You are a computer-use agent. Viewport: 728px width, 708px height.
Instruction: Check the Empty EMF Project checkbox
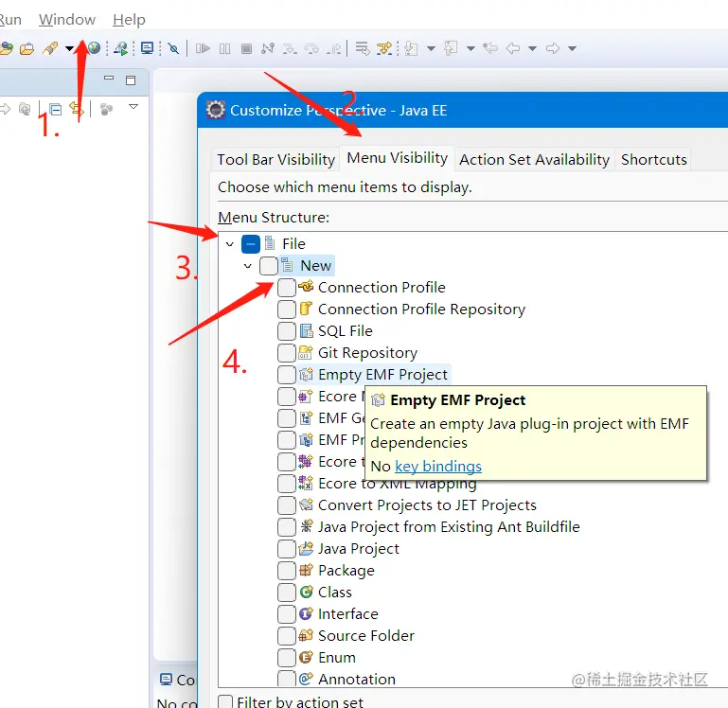(287, 374)
